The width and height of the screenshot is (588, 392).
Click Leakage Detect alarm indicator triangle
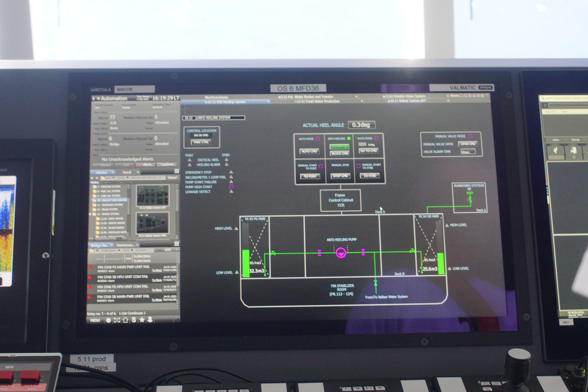tap(231, 191)
